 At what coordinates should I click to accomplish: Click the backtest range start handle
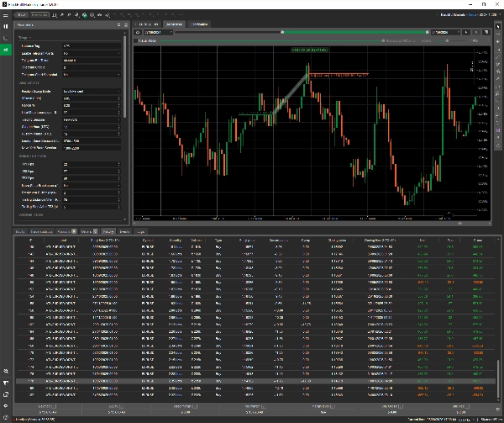[282, 32]
